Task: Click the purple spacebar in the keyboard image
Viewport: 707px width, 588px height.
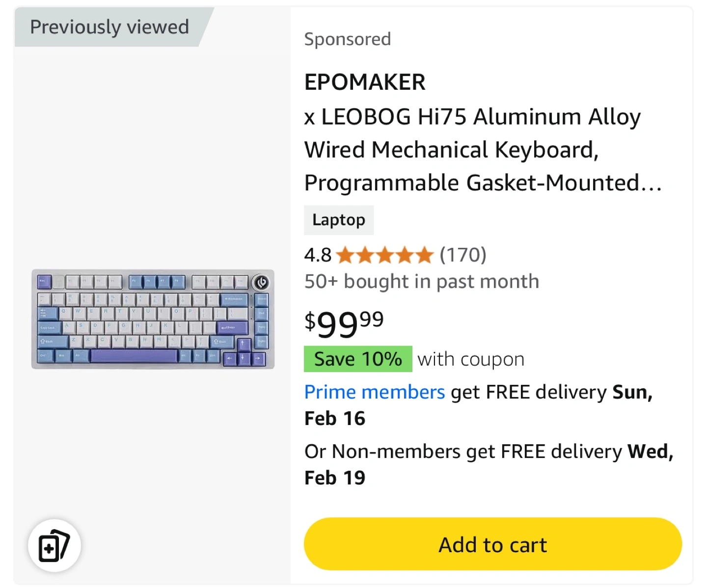Action: click(134, 356)
